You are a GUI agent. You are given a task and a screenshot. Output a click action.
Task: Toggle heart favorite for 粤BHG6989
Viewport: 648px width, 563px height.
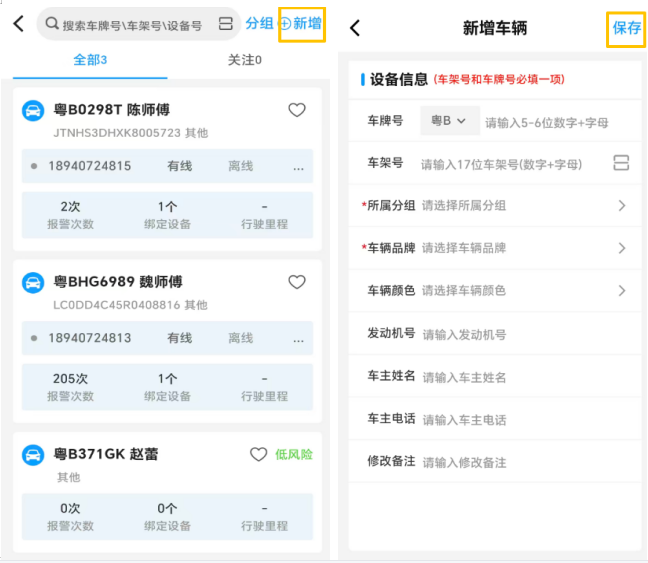[x=297, y=282]
